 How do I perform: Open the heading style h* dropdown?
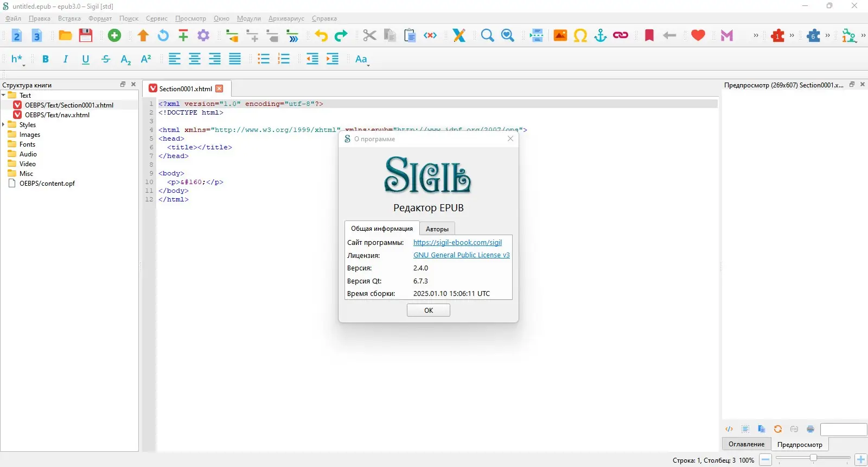(18, 59)
